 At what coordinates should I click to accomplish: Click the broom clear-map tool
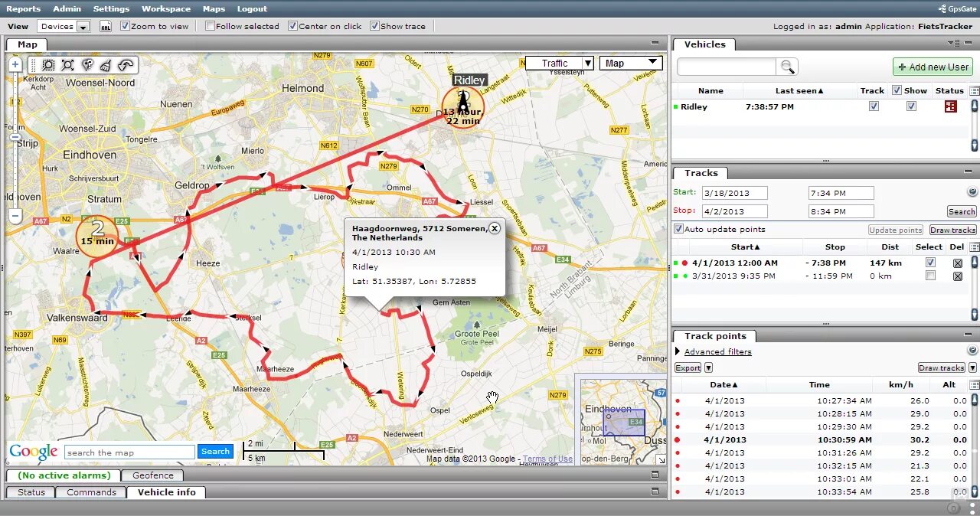106,66
